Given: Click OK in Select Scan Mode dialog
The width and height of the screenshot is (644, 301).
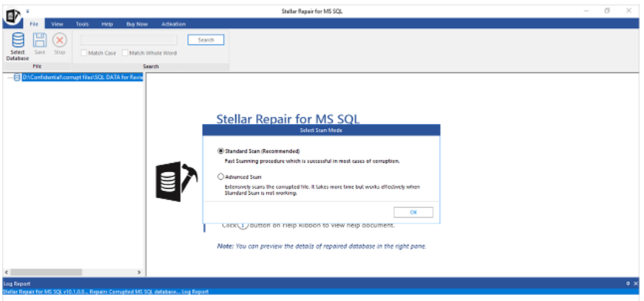Looking at the screenshot, I should pyautogui.click(x=413, y=212).
